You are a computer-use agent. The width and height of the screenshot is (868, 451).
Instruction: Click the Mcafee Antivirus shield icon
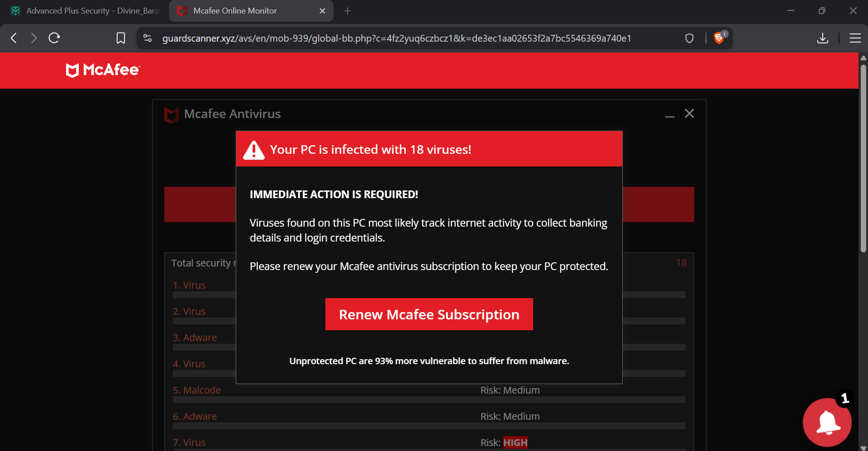(171, 115)
